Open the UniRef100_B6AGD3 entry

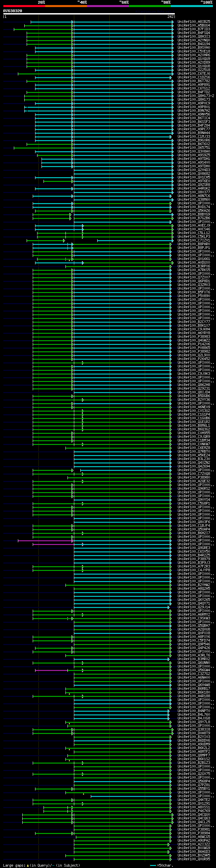194,852
